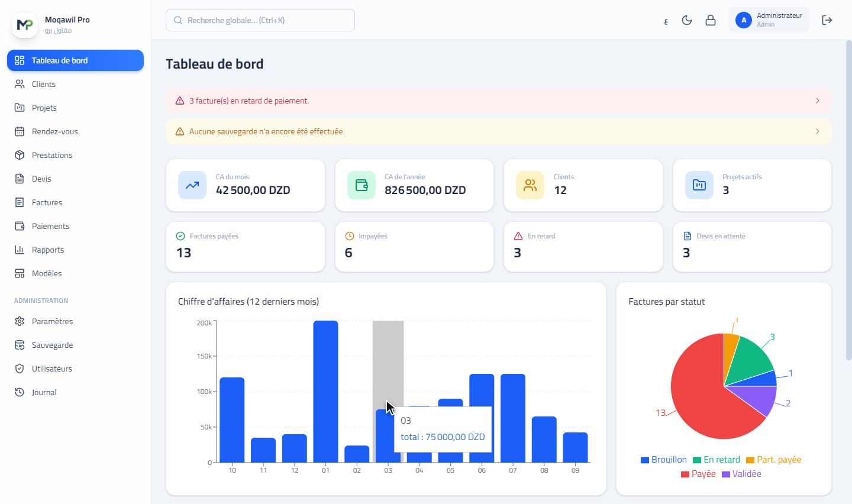
Task: Open the Administrateur profile button
Action: pyautogui.click(x=769, y=20)
